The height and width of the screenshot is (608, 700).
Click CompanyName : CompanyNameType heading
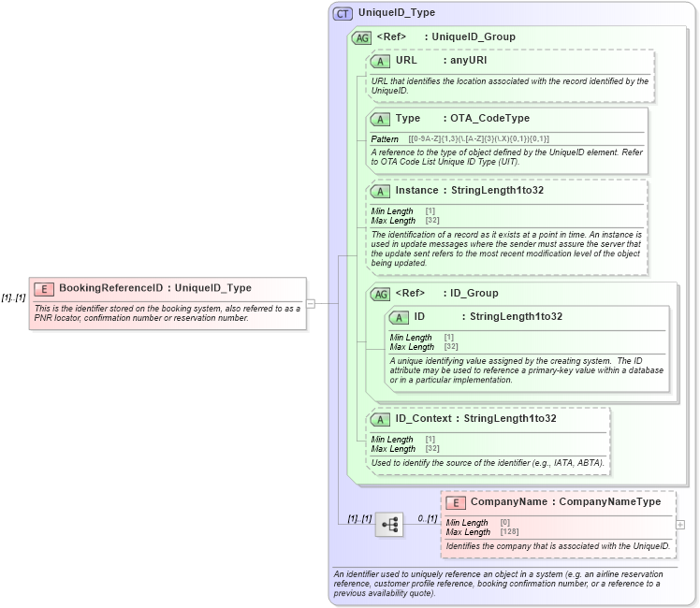coord(565,502)
